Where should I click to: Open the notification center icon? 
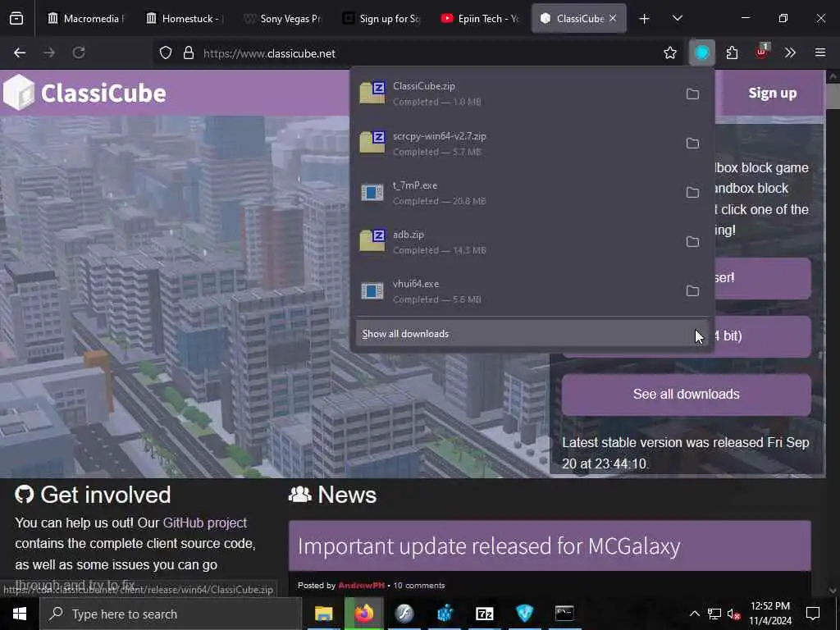tap(813, 614)
